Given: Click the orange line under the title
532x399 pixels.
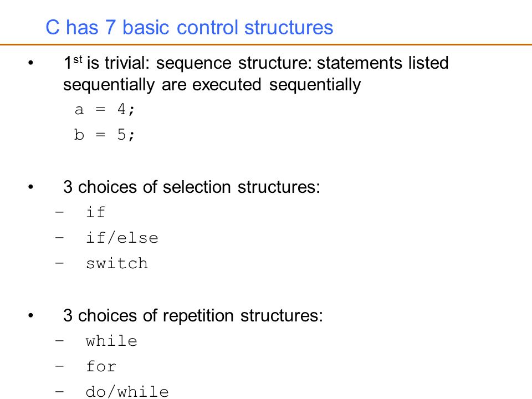Looking at the screenshot, I should 266,44.
